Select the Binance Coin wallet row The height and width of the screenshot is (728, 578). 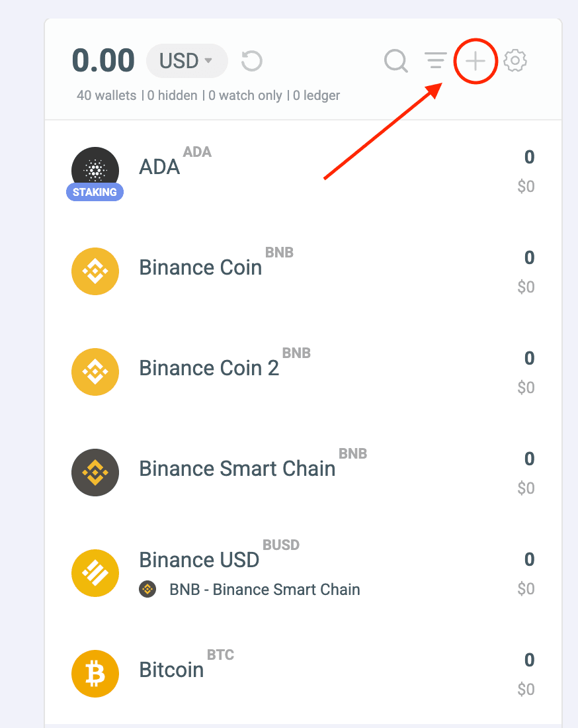(x=303, y=271)
